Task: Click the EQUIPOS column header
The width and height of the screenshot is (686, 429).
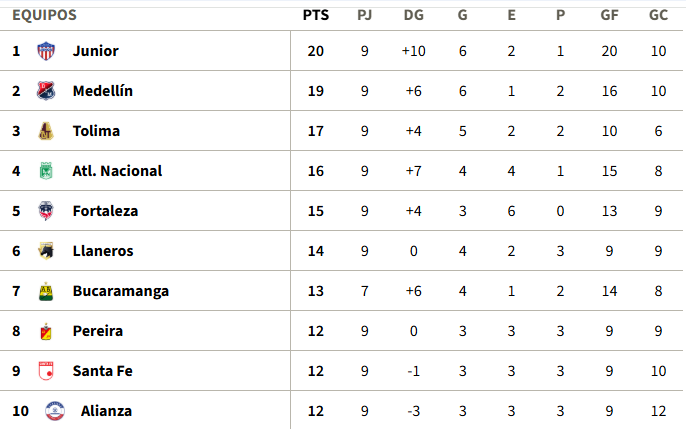Action: tap(44, 15)
